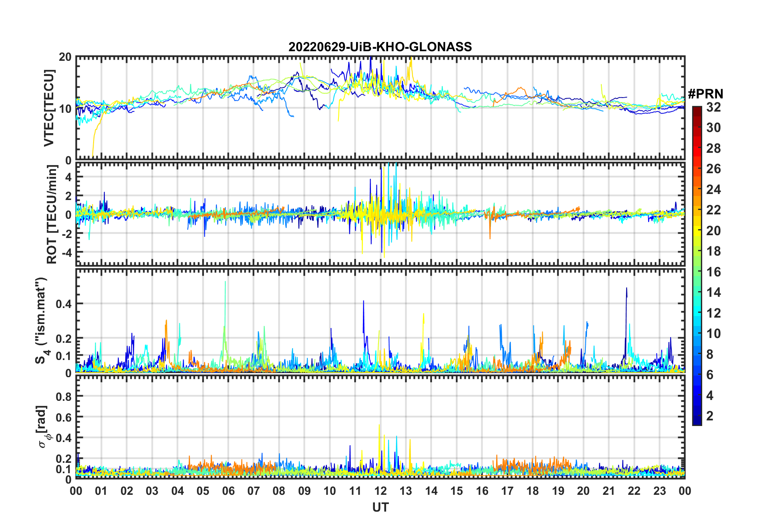
Task: Click colorbar tick label 12
Action: click(713, 313)
